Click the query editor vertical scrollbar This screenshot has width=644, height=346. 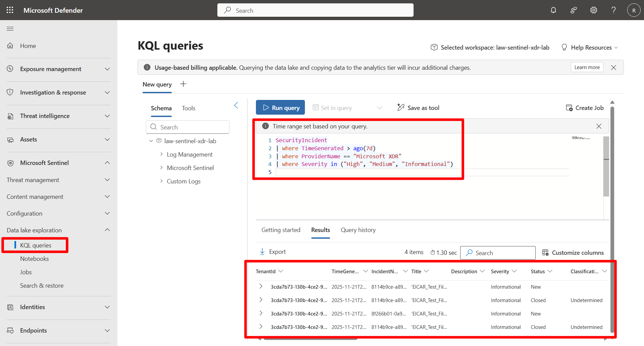pyautogui.click(x=606, y=166)
